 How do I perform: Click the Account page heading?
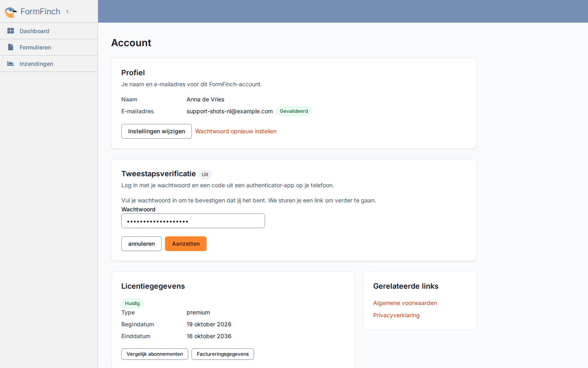(131, 43)
